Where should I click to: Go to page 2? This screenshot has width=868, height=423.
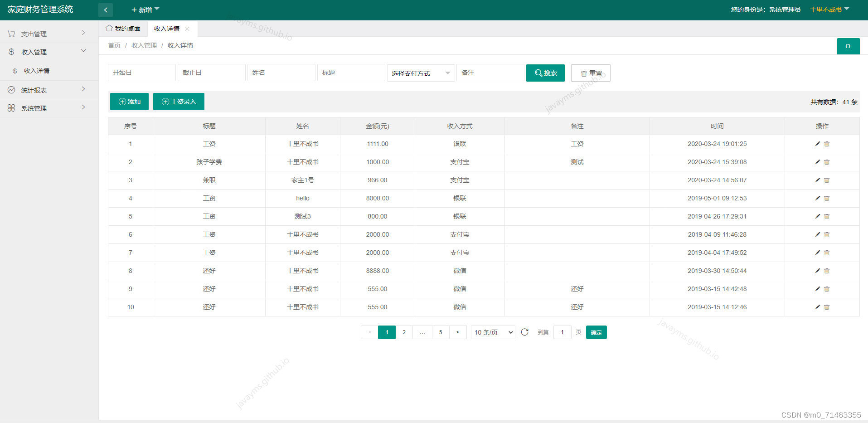pyautogui.click(x=404, y=332)
